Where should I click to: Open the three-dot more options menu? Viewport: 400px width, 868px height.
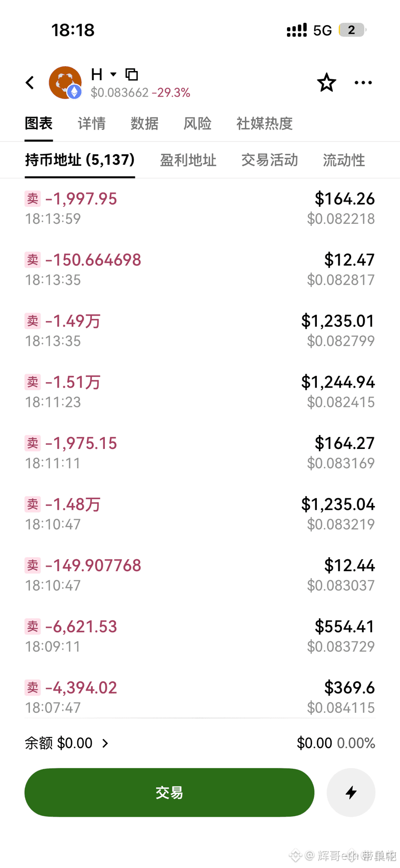(x=363, y=83)
